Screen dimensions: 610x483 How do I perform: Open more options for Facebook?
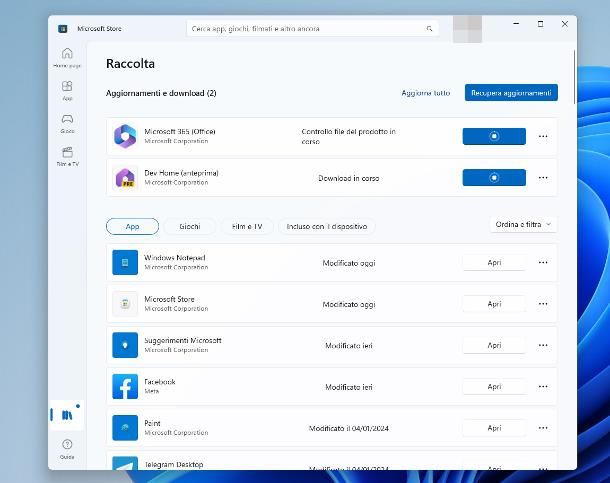543,387
